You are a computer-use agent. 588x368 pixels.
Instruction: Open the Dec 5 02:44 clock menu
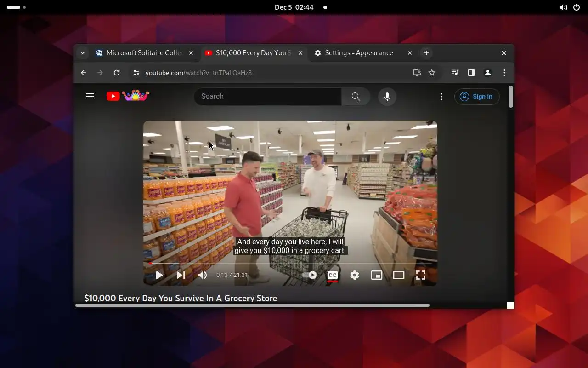[x=294, y=7]
